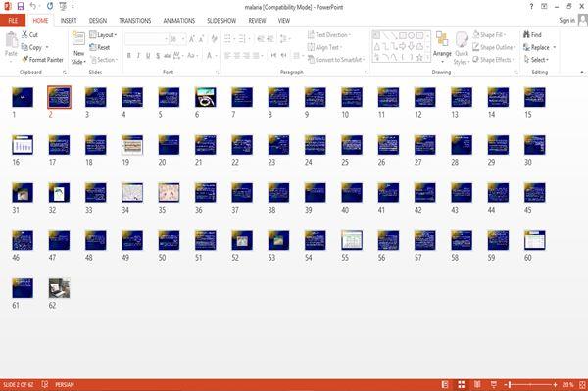Image resolution: width=588 pixels, height=391 pixels.
Task: Switch to Normal view icon
Action: point(445,384)
